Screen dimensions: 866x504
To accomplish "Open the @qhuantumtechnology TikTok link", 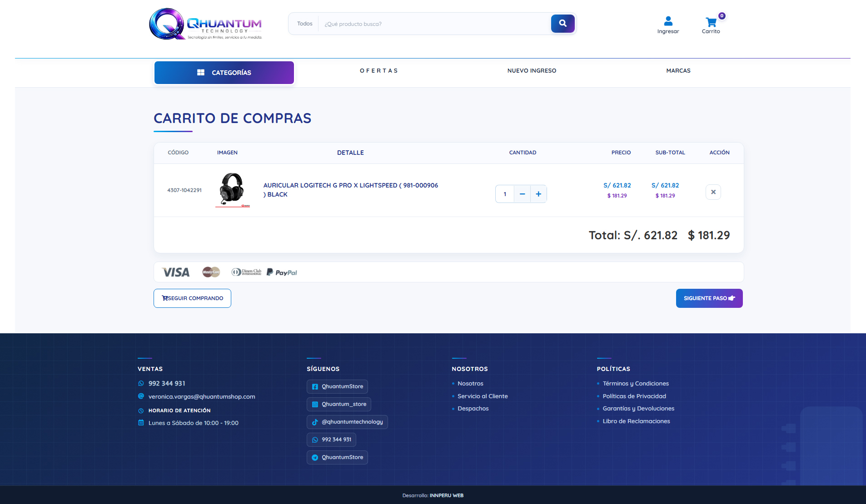I will (x=347, y=422).
